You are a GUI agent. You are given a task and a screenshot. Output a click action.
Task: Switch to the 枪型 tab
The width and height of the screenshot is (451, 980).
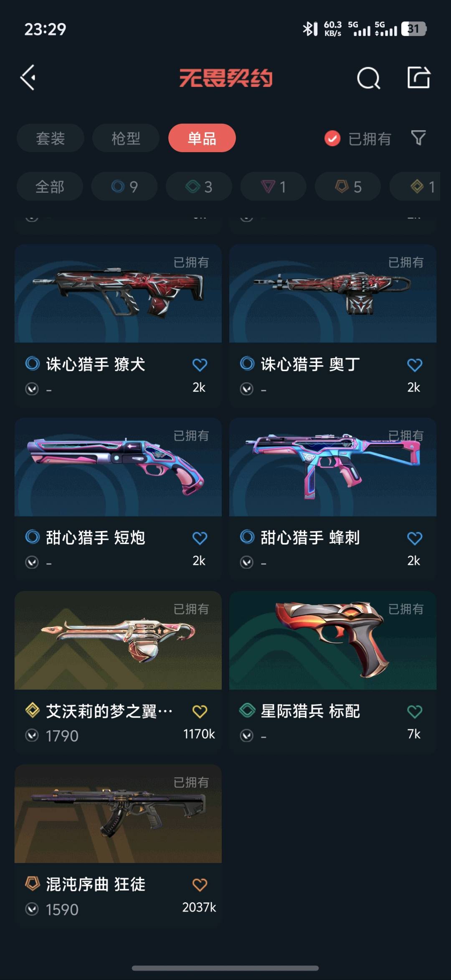click(126, 138)
